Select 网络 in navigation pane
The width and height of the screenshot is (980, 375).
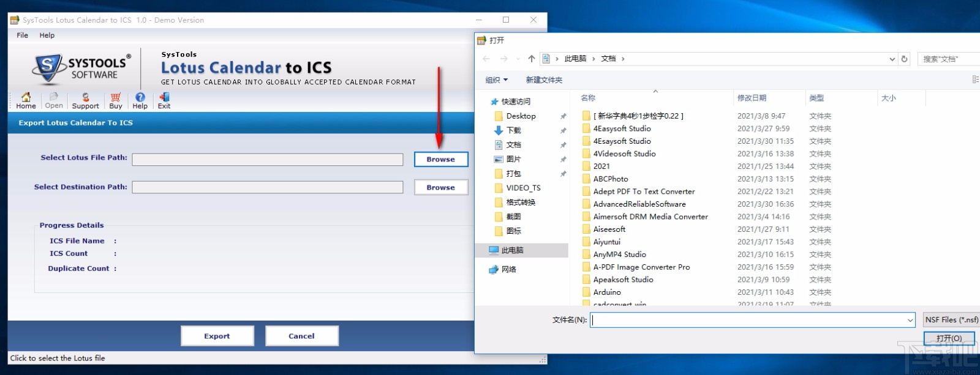click(x=508, y=269)
